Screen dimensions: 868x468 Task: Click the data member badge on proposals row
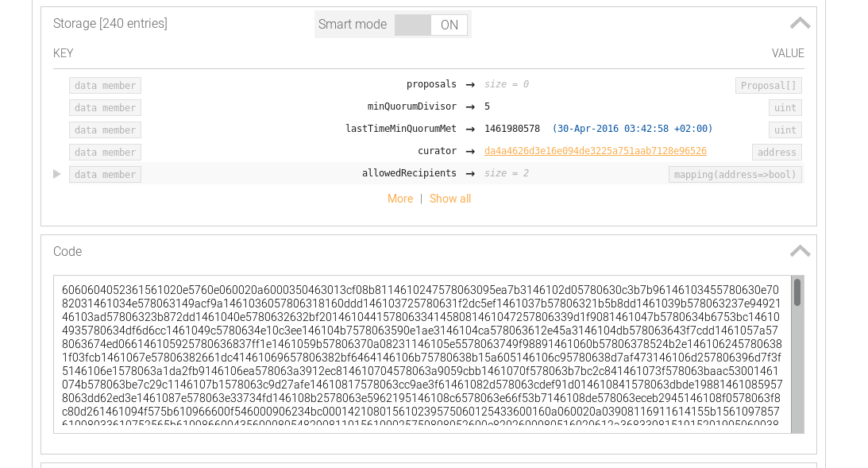click(105, 85)
